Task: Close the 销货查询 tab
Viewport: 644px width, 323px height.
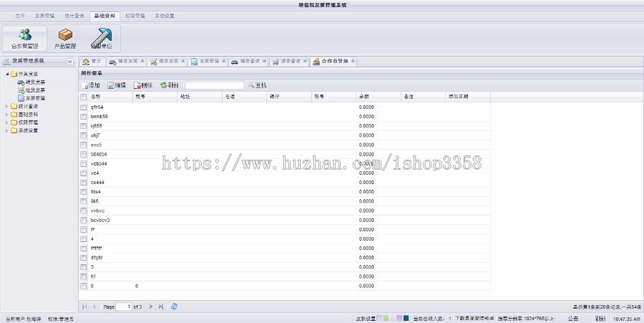Action: pos(265,61)
